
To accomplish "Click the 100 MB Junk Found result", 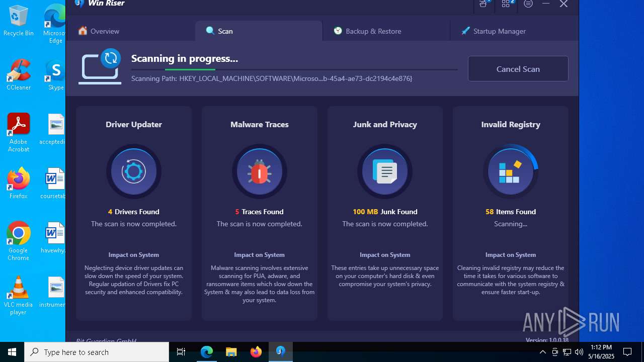I will click(385, 212).
